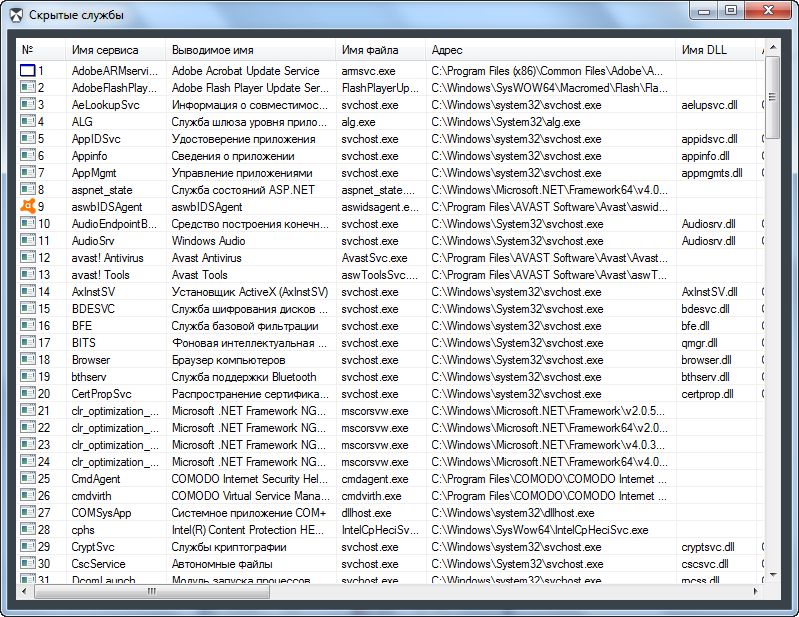Click the row icon next to ALG
This screenshot has height=617, width=799.
coord(27,122)
